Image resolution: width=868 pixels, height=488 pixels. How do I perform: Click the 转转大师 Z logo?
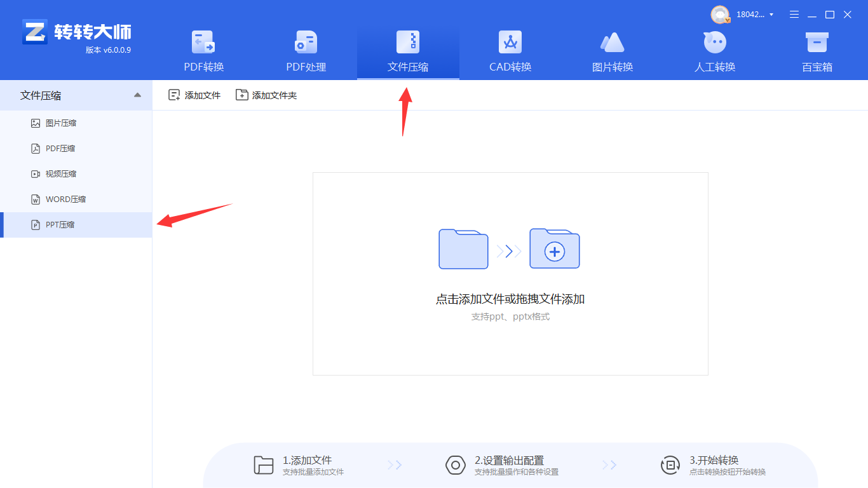(34, 31)
